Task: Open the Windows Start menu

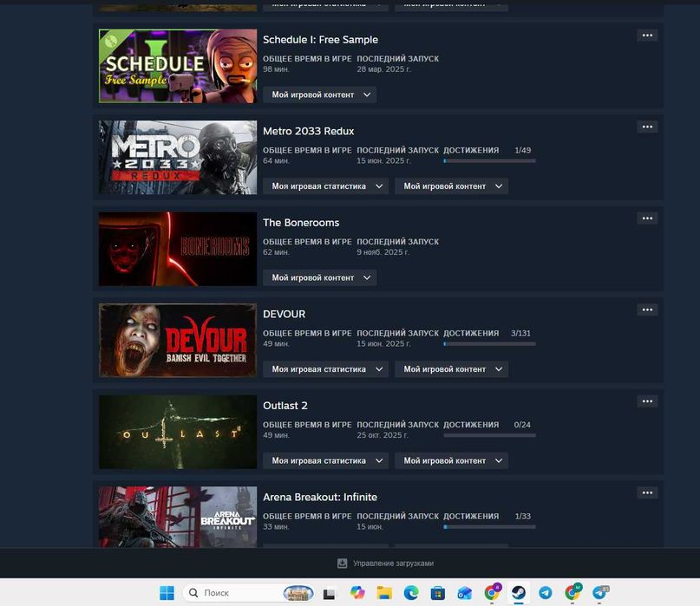Action: point(167,593)
